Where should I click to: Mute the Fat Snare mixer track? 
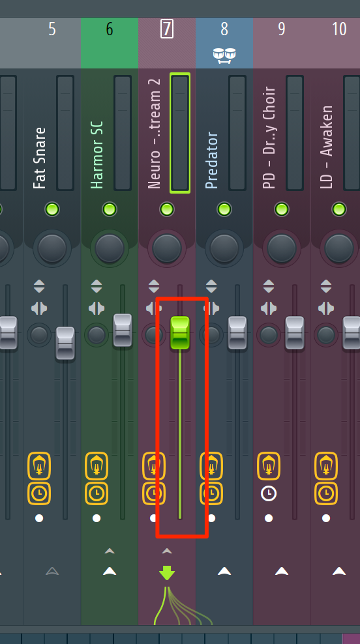click(x=52, y=209)
